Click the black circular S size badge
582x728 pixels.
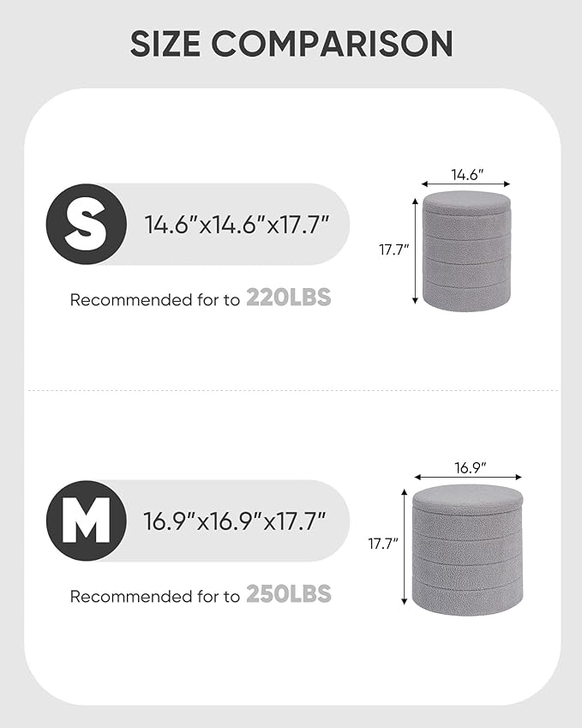(x=87, y=224)
